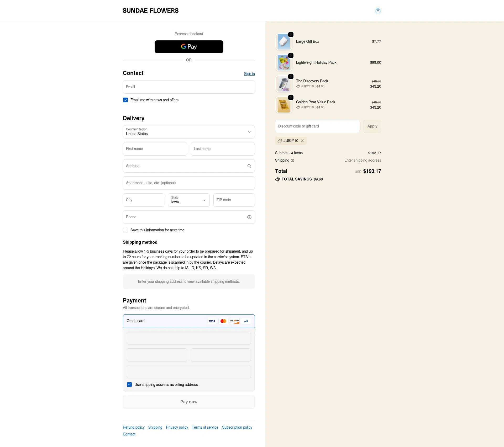
Task: Click the Apply discount button
Action: click(372, 126)
